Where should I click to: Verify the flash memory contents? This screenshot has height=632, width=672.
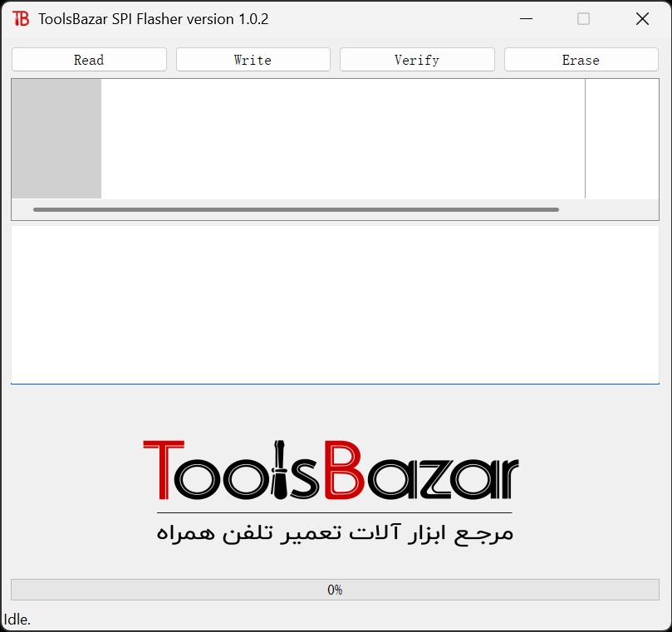[416, 59]
